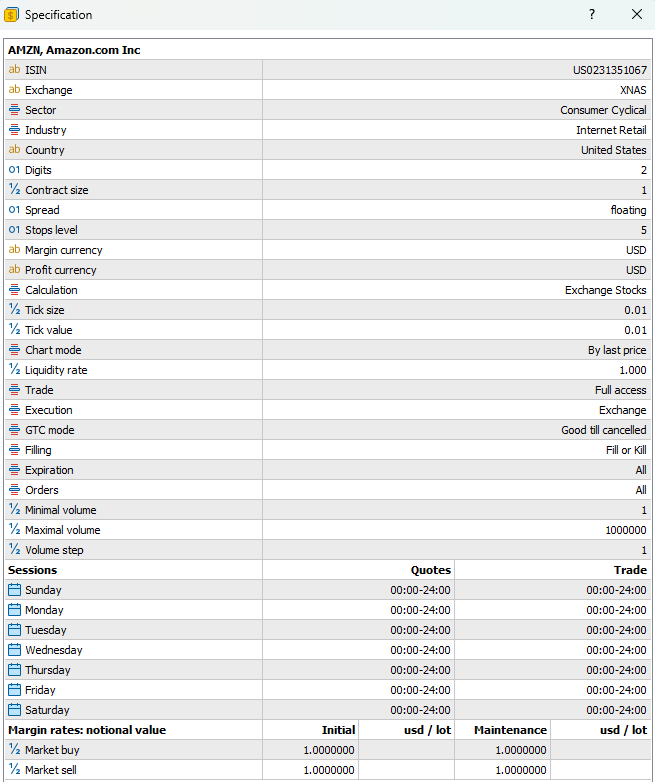Select the XNAS exchange value
The width and height of the screenshot is (655, 782).
633,90
